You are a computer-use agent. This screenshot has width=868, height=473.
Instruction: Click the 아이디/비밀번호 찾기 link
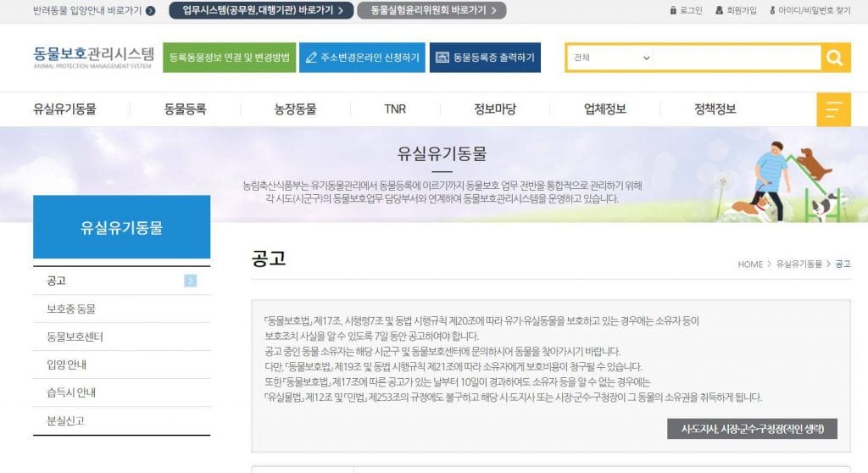pyautogui.click(x=815, y=10)
